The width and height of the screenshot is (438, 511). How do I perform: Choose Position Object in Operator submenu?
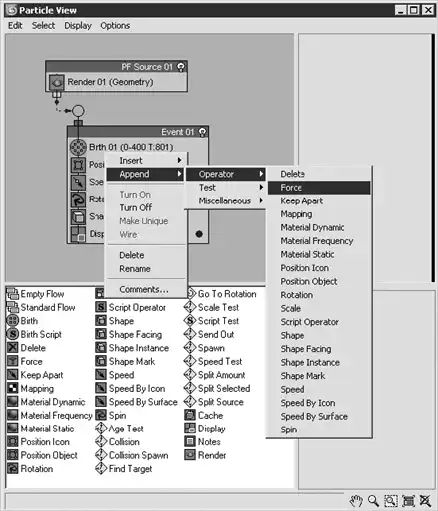pos(319,281)
